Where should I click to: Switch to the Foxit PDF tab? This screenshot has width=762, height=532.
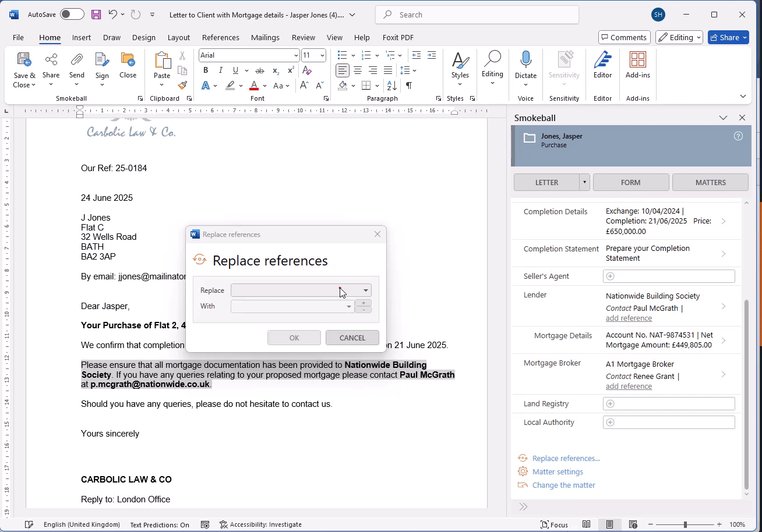[398, 37]
